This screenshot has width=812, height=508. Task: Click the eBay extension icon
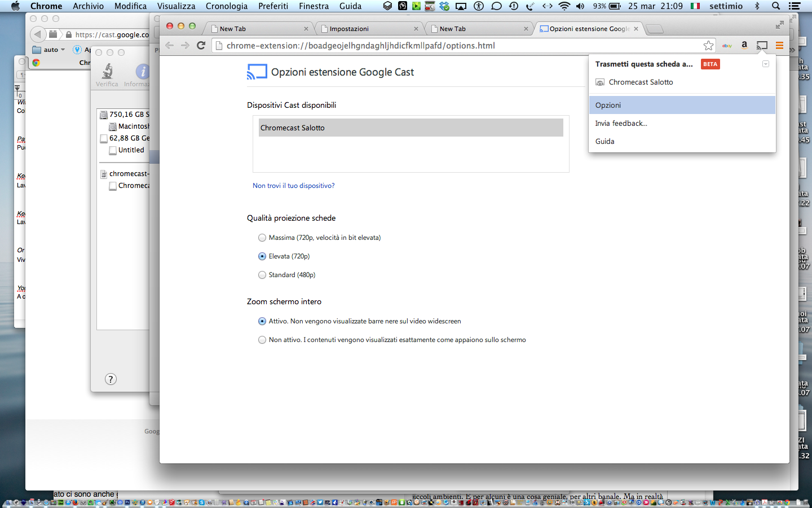click(x=727, y=45)
